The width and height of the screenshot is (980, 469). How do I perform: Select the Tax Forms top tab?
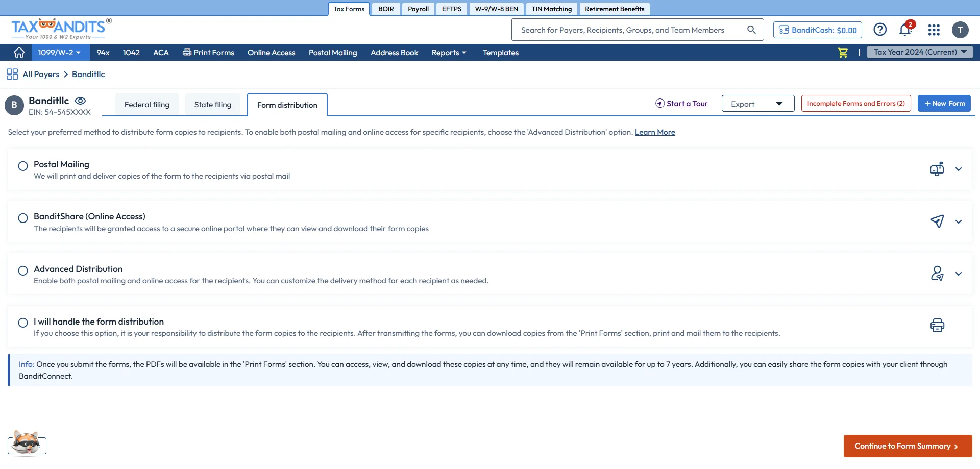(349, 9)
